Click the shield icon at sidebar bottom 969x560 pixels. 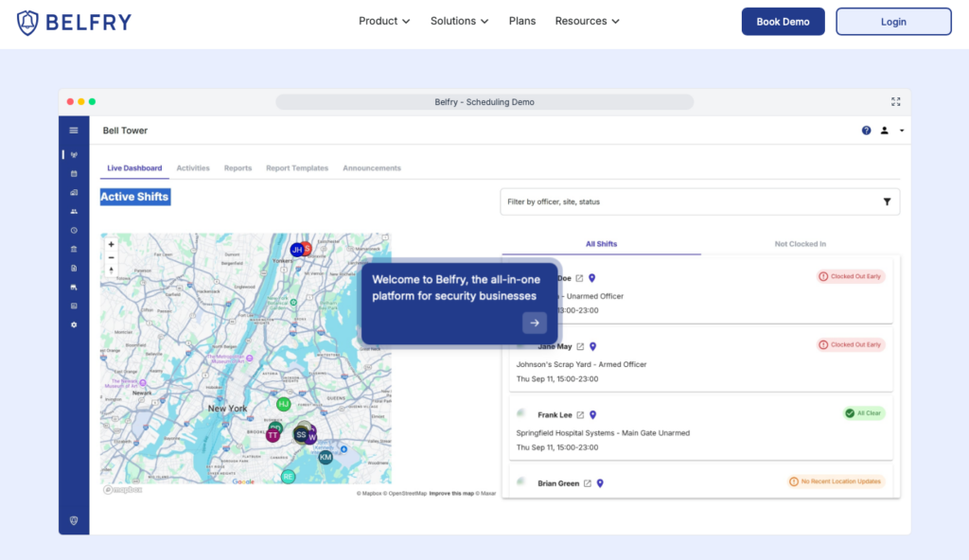tap(74, 520)
